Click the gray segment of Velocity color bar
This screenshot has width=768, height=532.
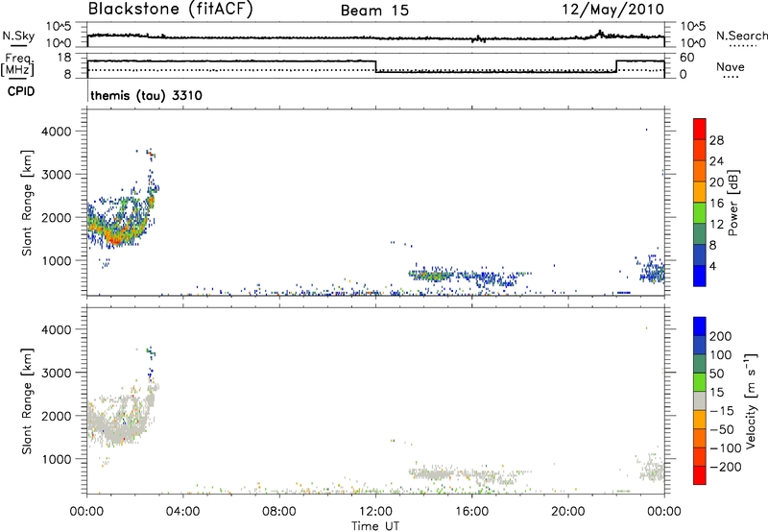(x=700, y=400)
